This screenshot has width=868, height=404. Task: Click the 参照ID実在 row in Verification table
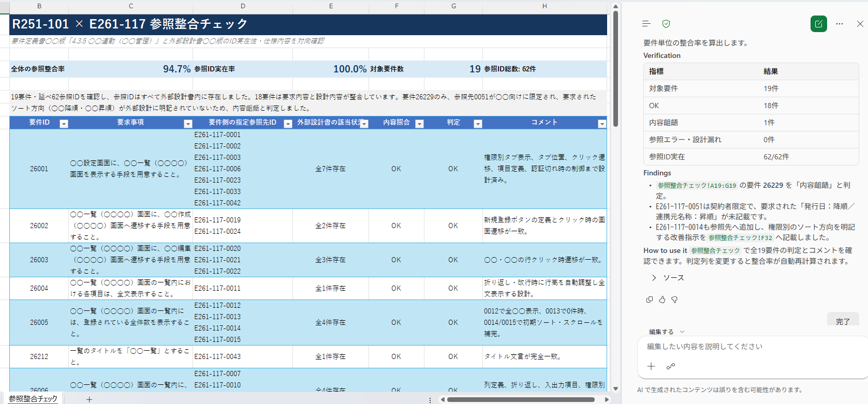751,157
